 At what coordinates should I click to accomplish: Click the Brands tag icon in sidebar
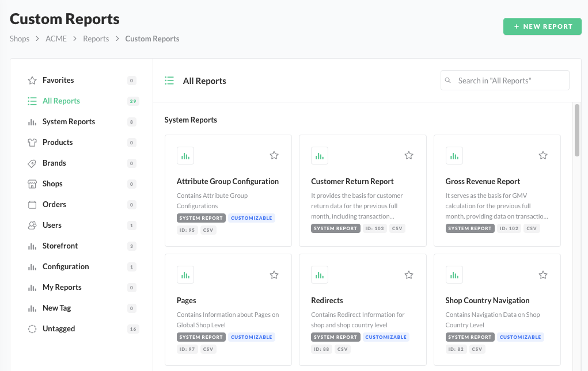[32, 163]
